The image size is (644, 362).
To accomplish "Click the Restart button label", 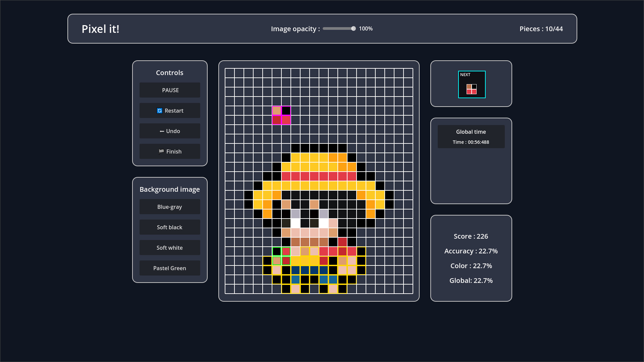I will (x=174, y=111).
